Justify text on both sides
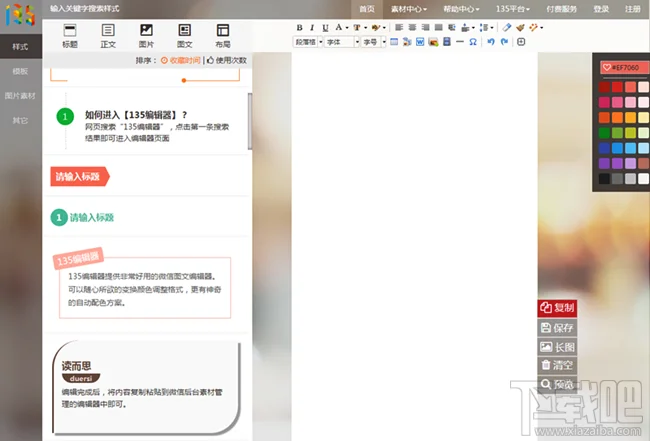 [439, 27]
